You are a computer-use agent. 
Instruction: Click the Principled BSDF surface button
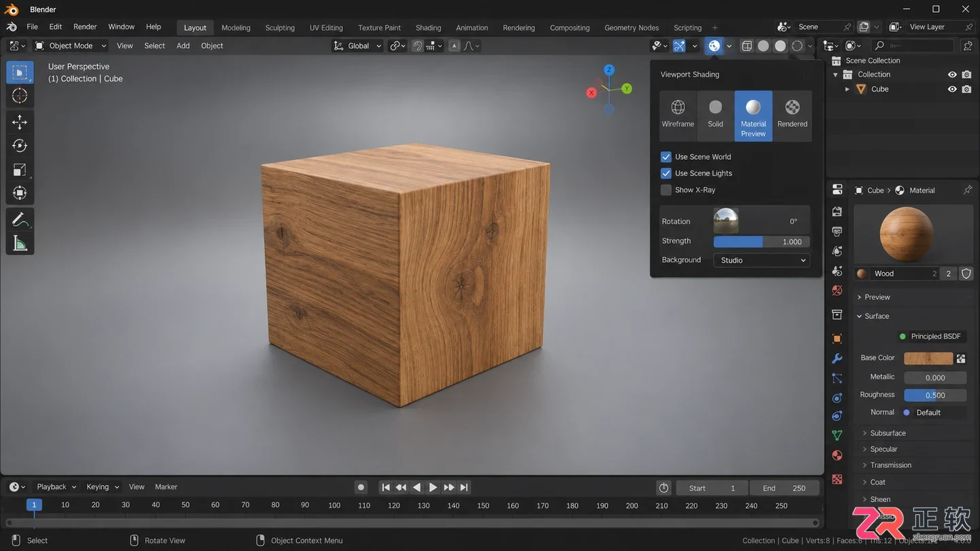(x=931, y=336)
